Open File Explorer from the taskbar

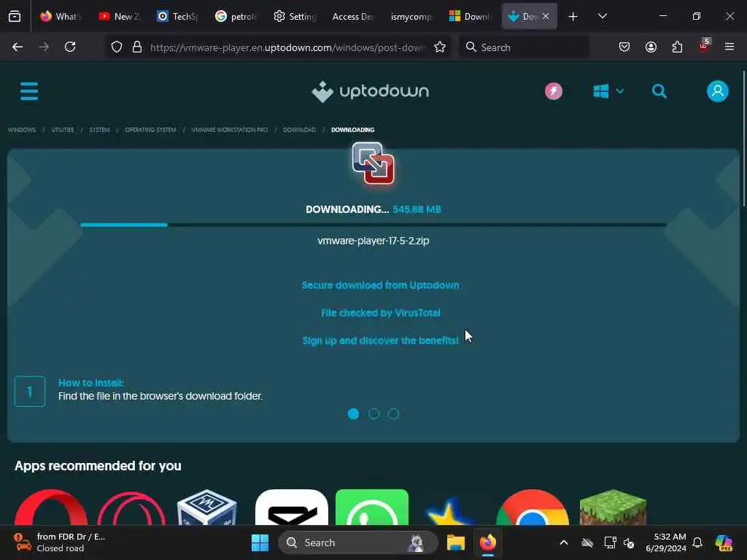pos(455,542)
